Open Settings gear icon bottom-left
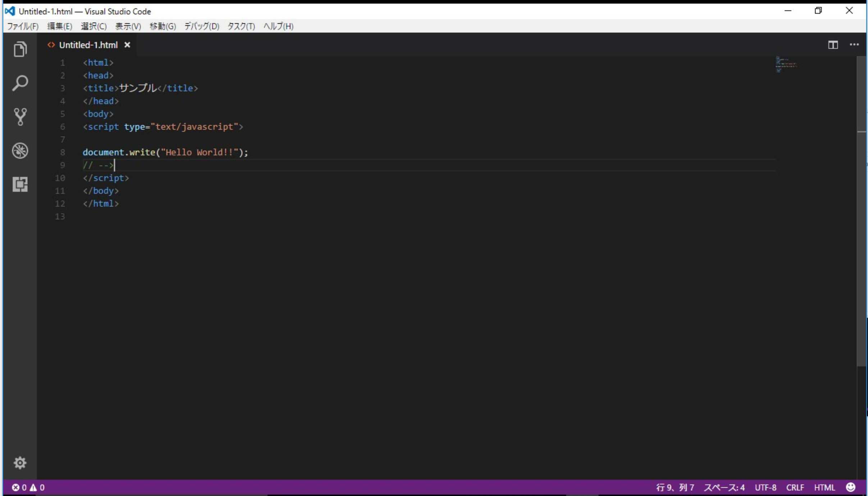Viewport: 868px width, 496px height. coord(20,463)
